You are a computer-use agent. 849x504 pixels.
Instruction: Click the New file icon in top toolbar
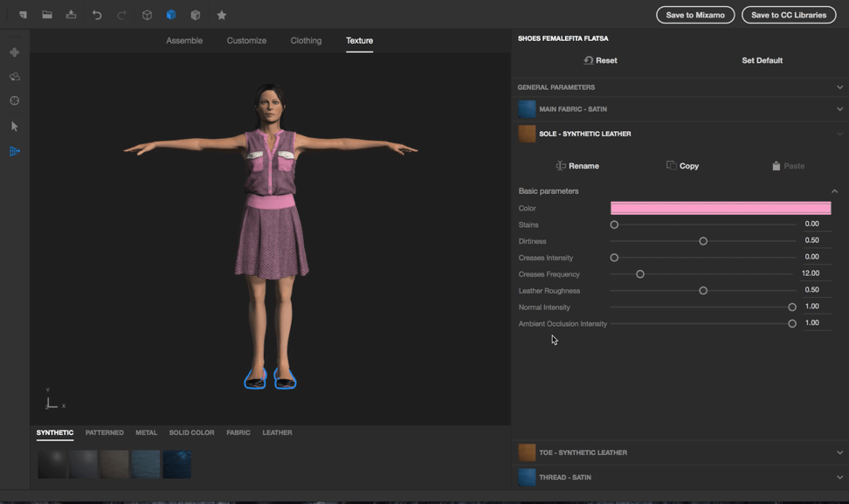pos(23,15)
